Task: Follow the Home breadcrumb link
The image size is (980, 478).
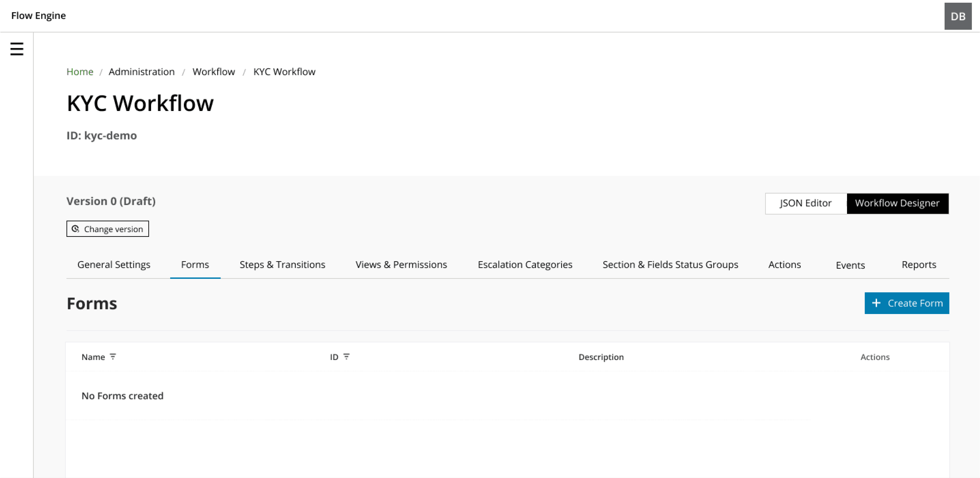Action: (x=80, y=72)
